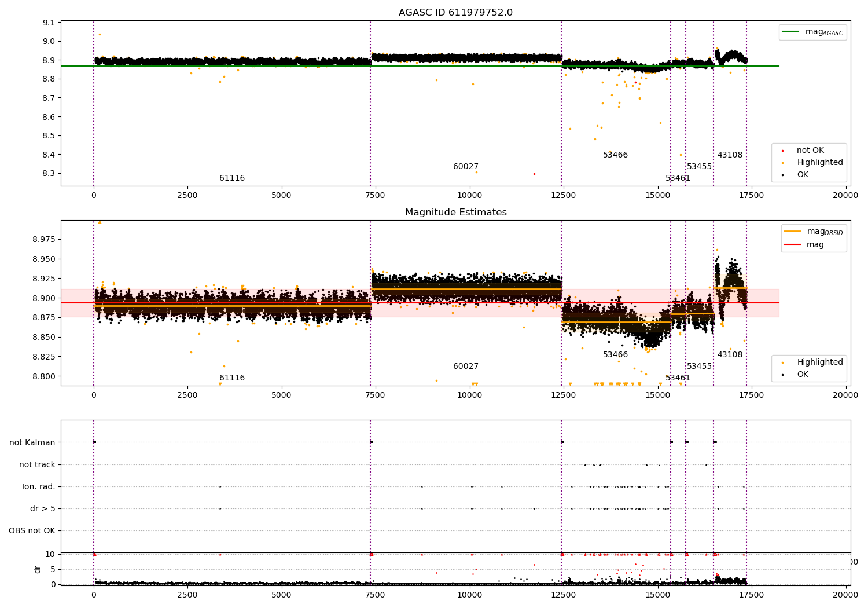The width and height of the screenshot is (868, 608).
Task: Click the 'not track' axis label
Action: pyautogui.click(x=37, y=465)
